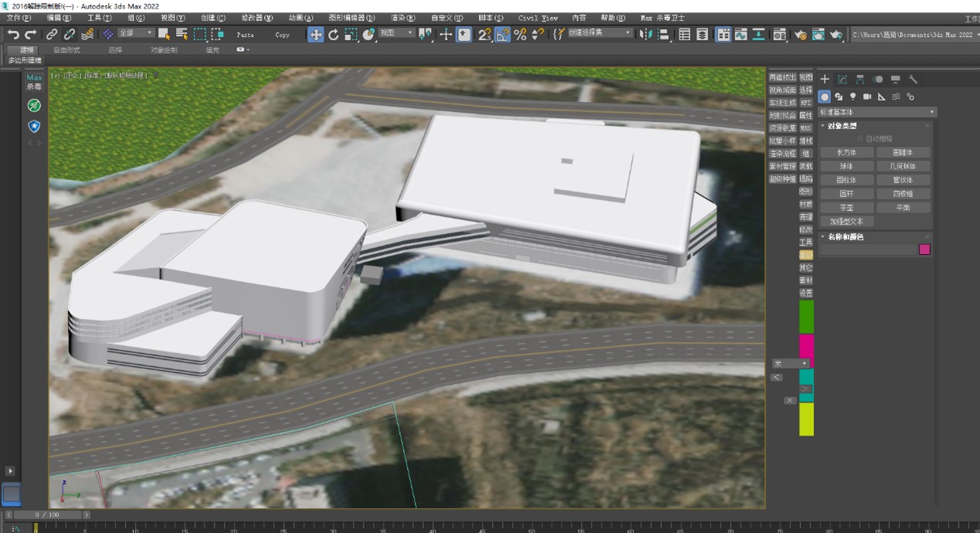Viewport: 980px width, 533px height.
Task: Open the Civil View menu
Action: (537, 18)
